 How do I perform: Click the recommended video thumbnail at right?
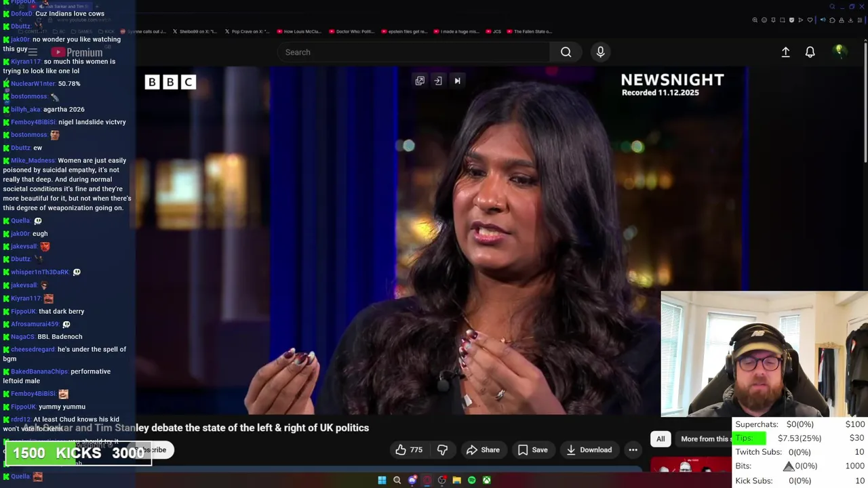(x=690, y=466)
